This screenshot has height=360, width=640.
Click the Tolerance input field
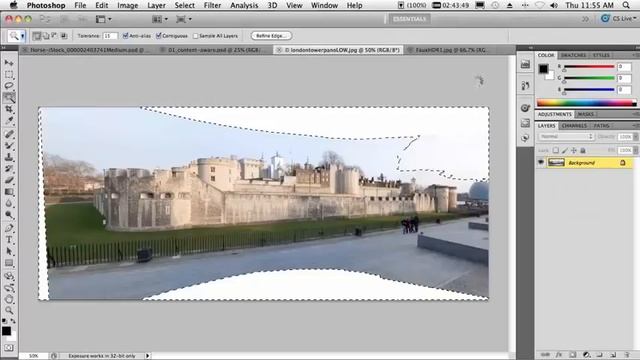(110, 36)
